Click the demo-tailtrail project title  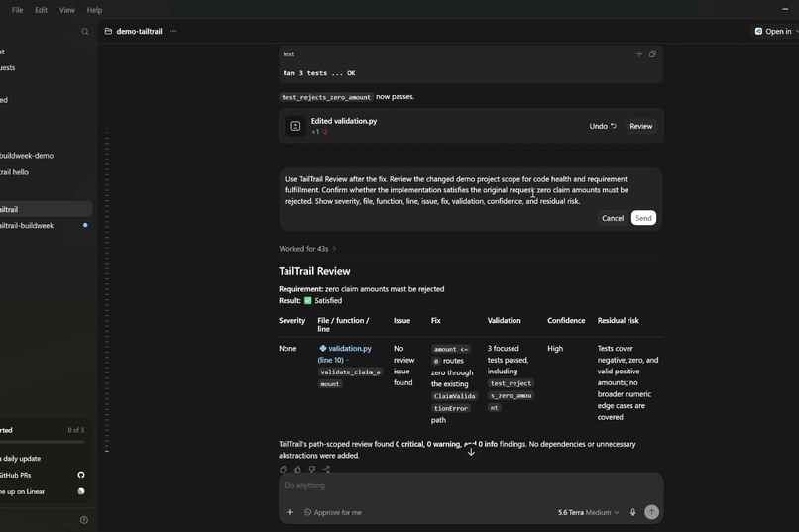pyautogui.click(x=139, y=31)
